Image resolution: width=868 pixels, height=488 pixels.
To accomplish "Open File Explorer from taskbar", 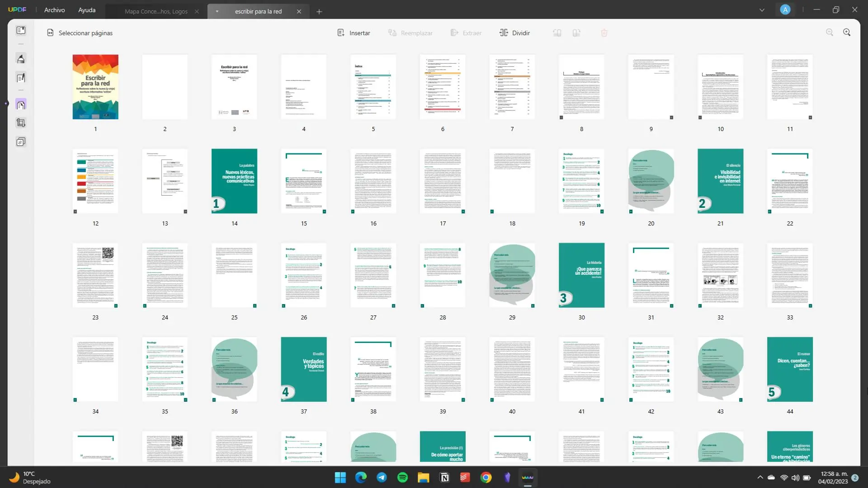I will pos(423,477).
